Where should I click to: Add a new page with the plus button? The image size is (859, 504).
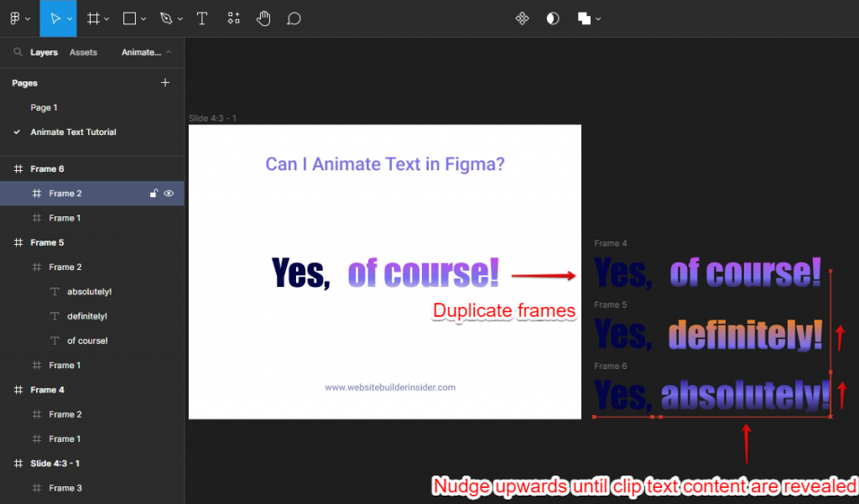pyautogui.click(x=165, y=82)
